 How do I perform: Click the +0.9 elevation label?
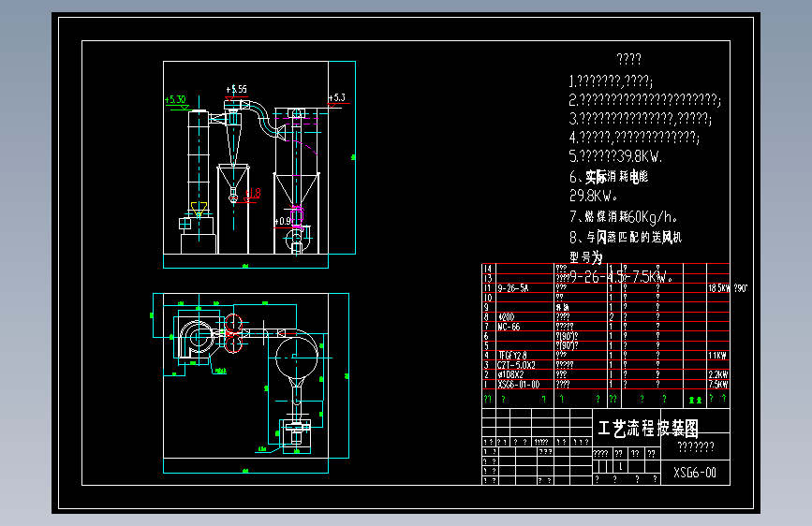282,221
